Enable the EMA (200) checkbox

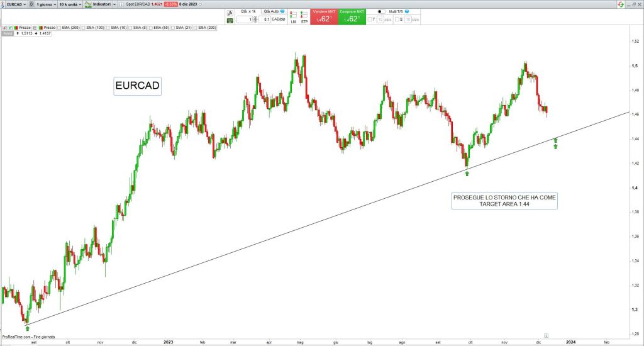coord(59,28)
